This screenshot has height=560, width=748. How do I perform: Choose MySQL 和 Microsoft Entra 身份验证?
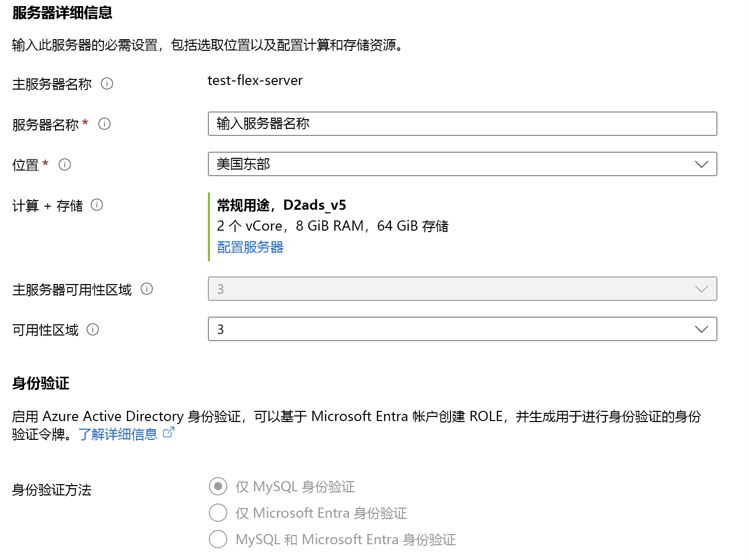(x=218, y=539)
